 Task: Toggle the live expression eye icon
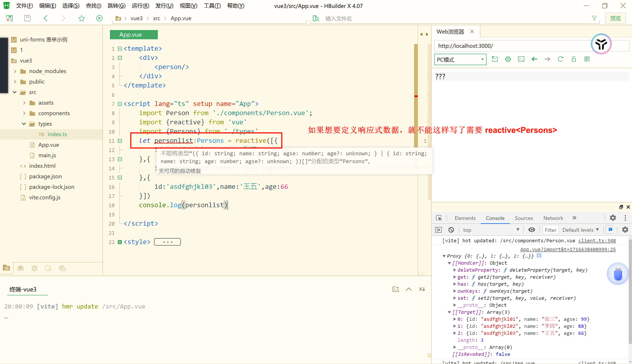pyautogui.click(x=532, y=230)
